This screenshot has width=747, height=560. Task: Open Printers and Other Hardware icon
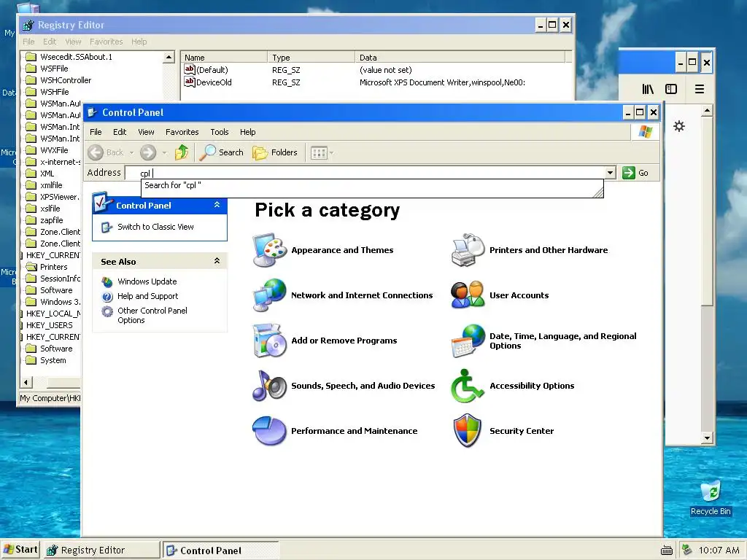point(468,250)
